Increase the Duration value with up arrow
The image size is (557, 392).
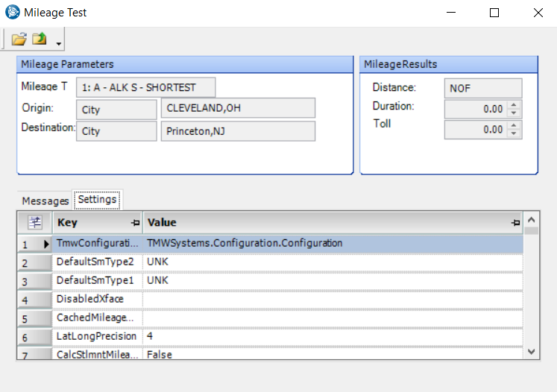[514, 105]
